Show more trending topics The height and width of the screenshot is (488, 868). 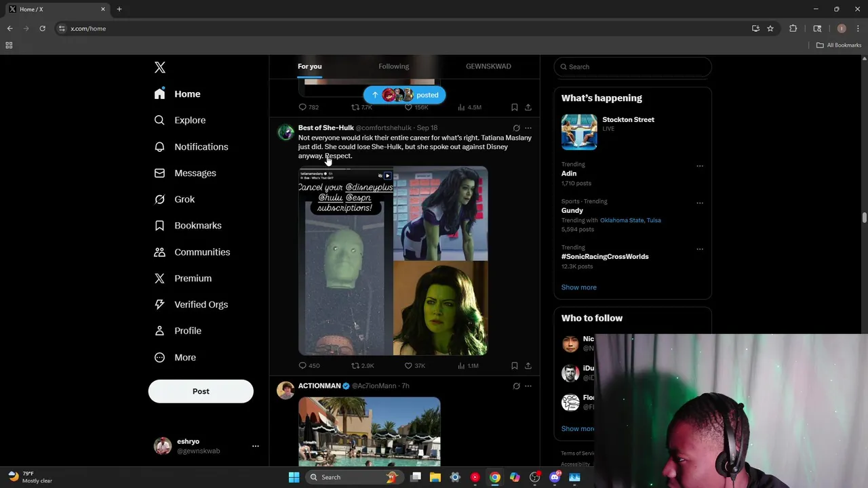(579, 287)
